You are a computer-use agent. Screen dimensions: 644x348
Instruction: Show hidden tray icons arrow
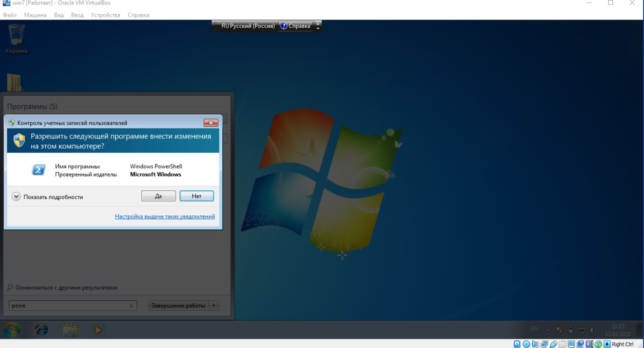click(x=547, y=330)
